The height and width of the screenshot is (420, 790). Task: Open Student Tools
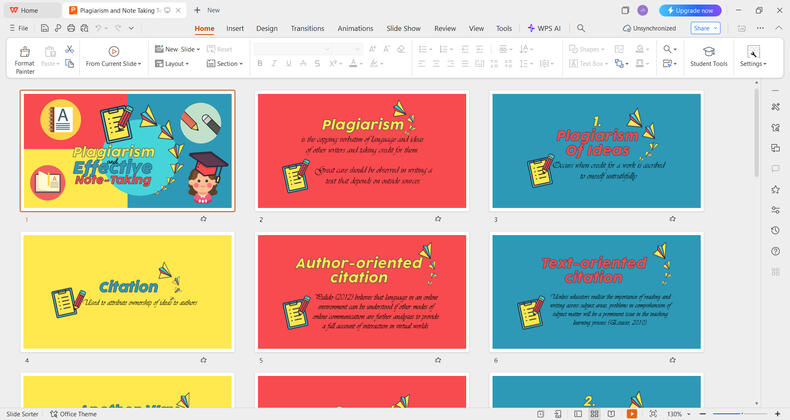coord(708,56)
